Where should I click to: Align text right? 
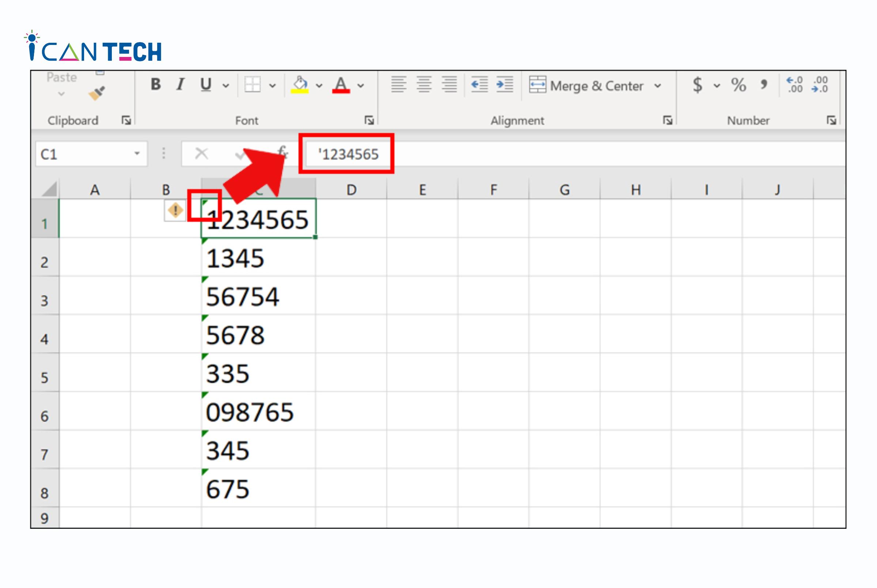449,84
